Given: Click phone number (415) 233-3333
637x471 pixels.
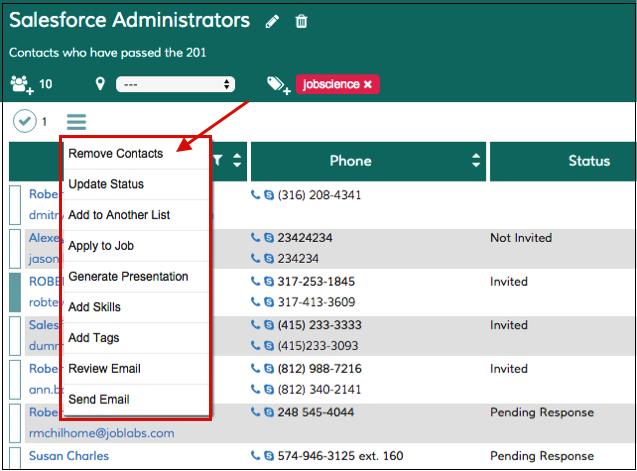Looking at the screenshot, I should 319,325.
